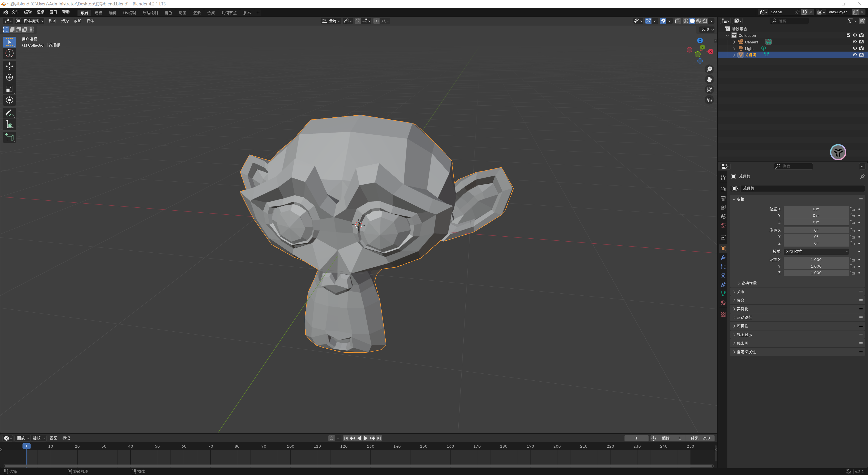
Task: Open Physics properties tab icon
Action: click(723, 276)
